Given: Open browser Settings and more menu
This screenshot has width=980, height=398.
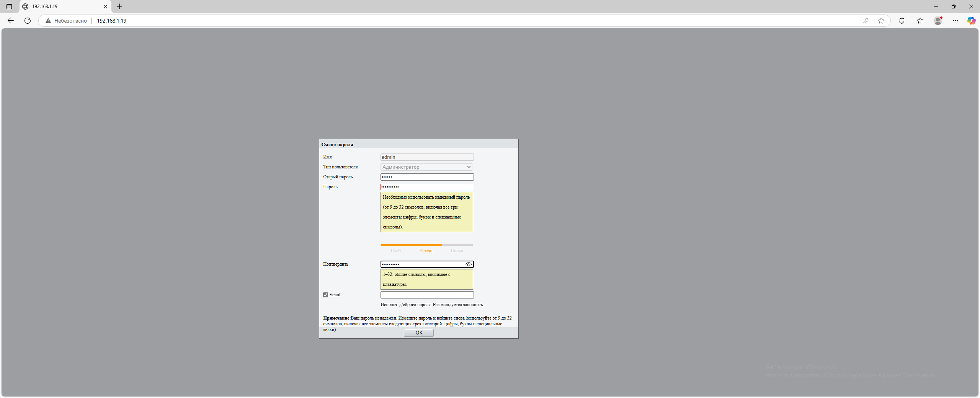Looking at the screenshot, I should pyautogui.click(x=955, y=21).
